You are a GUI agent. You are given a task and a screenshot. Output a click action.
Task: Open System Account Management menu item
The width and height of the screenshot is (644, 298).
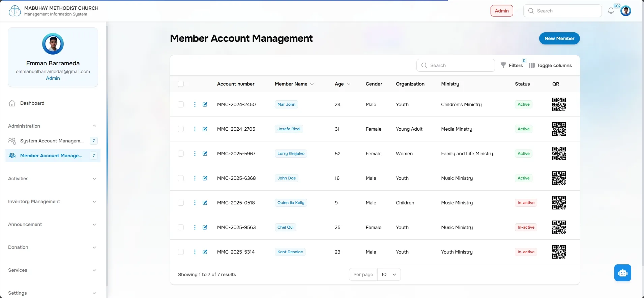point(52,141)
